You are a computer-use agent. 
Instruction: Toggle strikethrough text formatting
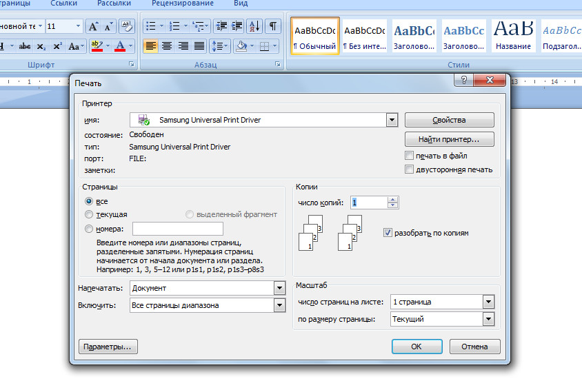coord(25,46)
